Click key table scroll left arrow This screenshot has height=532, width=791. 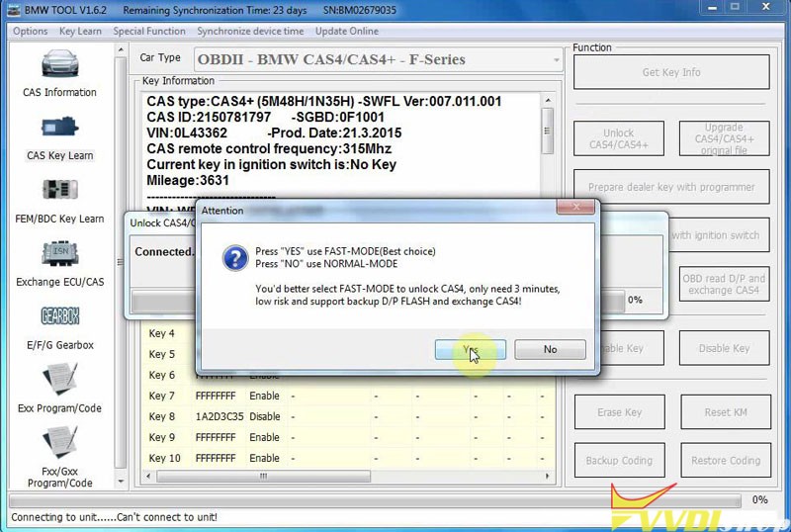coord(147,476)
